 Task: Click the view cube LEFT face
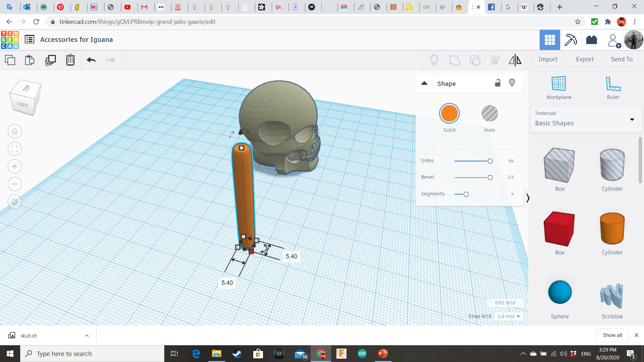[23, 104]
